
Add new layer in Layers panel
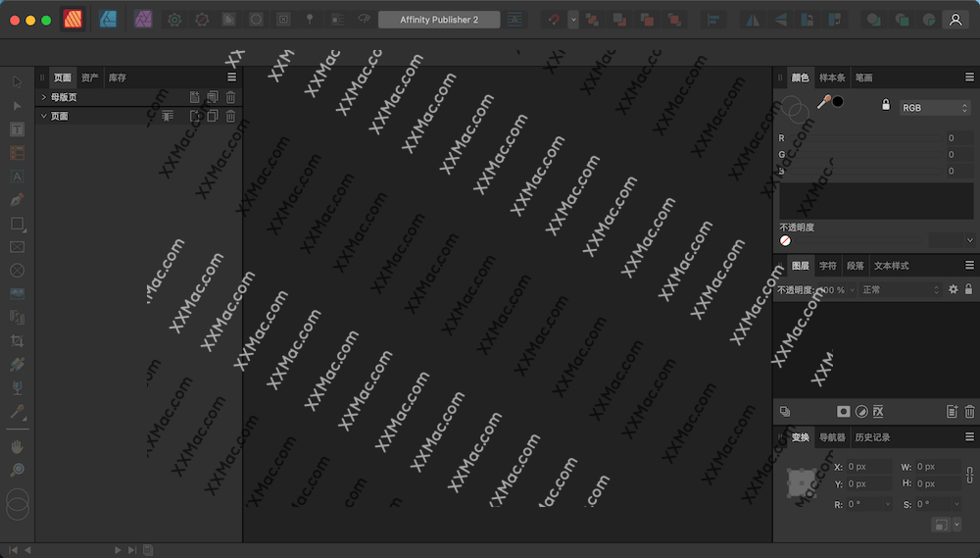pyautogui.click(x=952, y=412)
